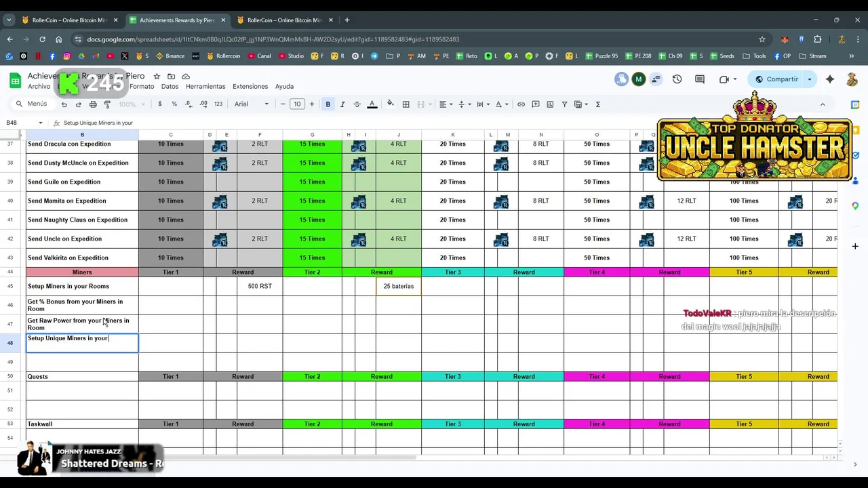This screenshot has width=868, height=488.
Task: Open the Arial font dropdown
Action: pyautogui.click(x=252, y=104)
